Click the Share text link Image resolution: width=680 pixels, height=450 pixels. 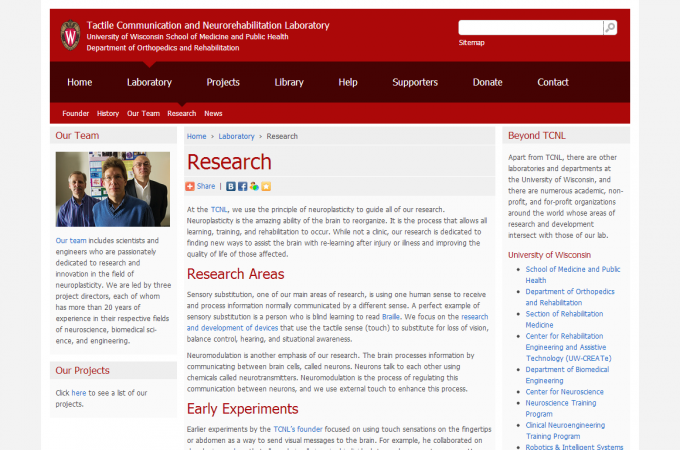(206, 186)
